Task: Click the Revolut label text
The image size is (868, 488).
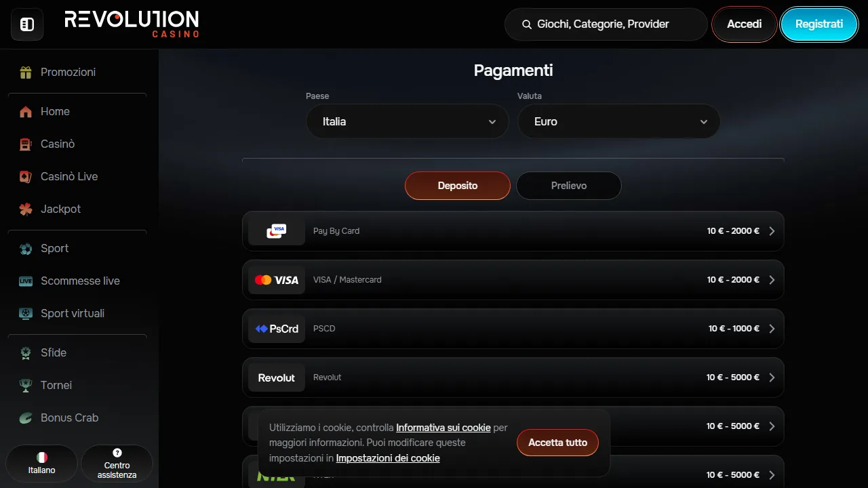Action: click(328, 378)
